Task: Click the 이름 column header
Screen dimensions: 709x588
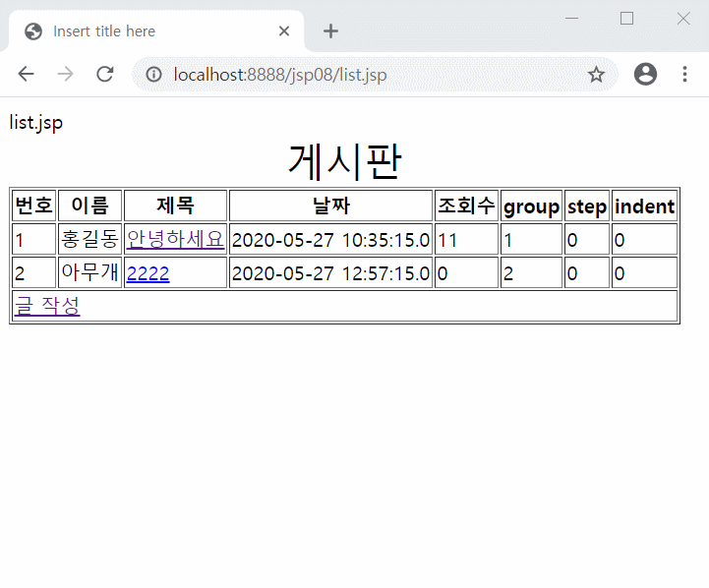Action: (90, 206)
